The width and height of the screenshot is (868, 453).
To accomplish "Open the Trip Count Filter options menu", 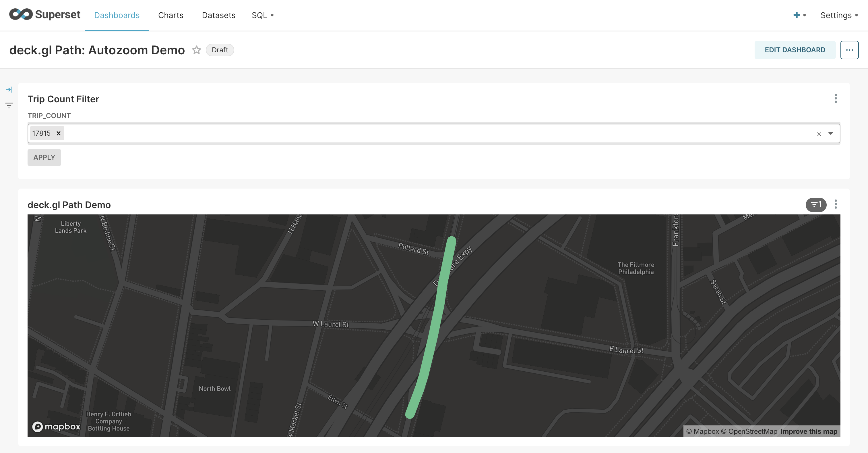I will click(835, 99).
